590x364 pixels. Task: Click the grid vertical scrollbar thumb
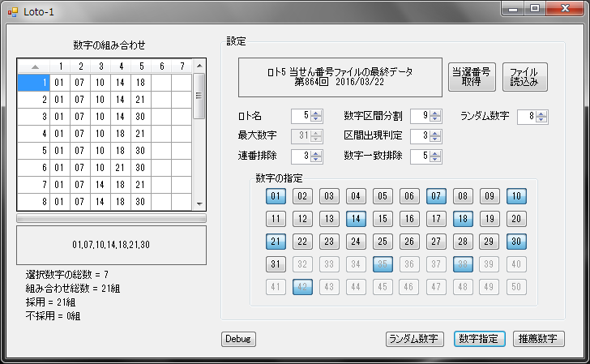pos(199,96)
